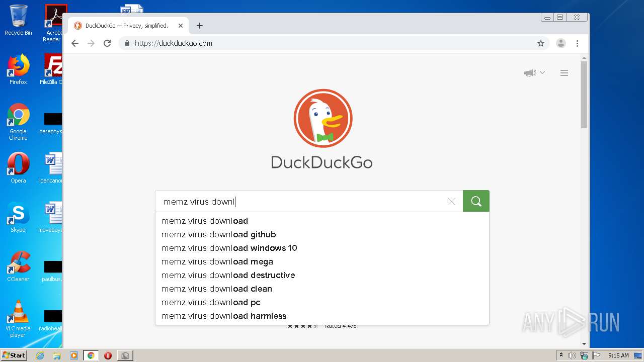Click the green DuckDuckGo search button

coord(476,201)
